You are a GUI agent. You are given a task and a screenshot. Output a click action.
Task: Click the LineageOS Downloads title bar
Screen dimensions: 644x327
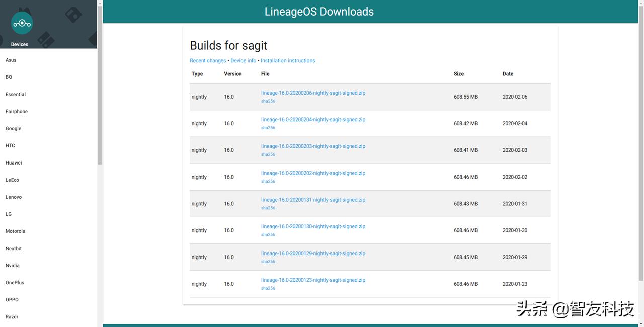point(319,11)
